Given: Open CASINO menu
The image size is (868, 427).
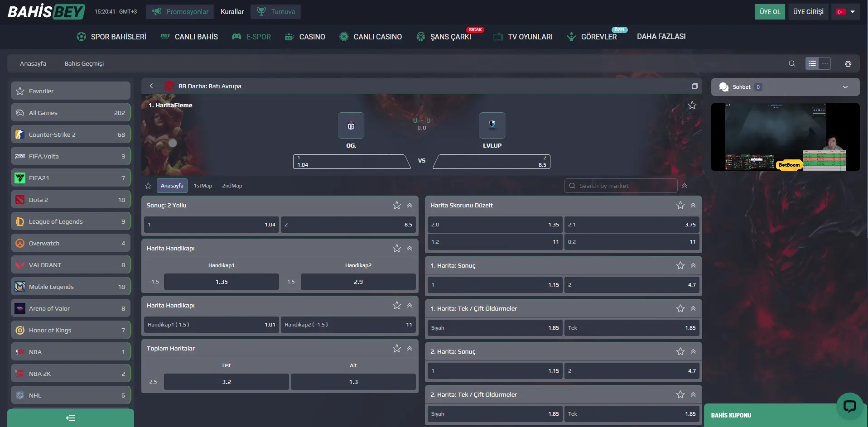Looking at the screenshot, I should tap(305, 37).
